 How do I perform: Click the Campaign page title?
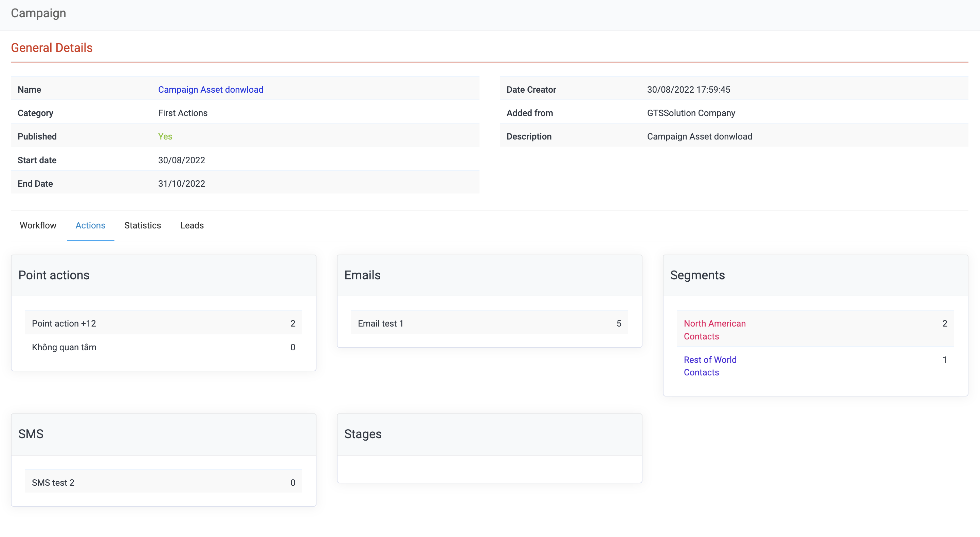coord(38,13)
